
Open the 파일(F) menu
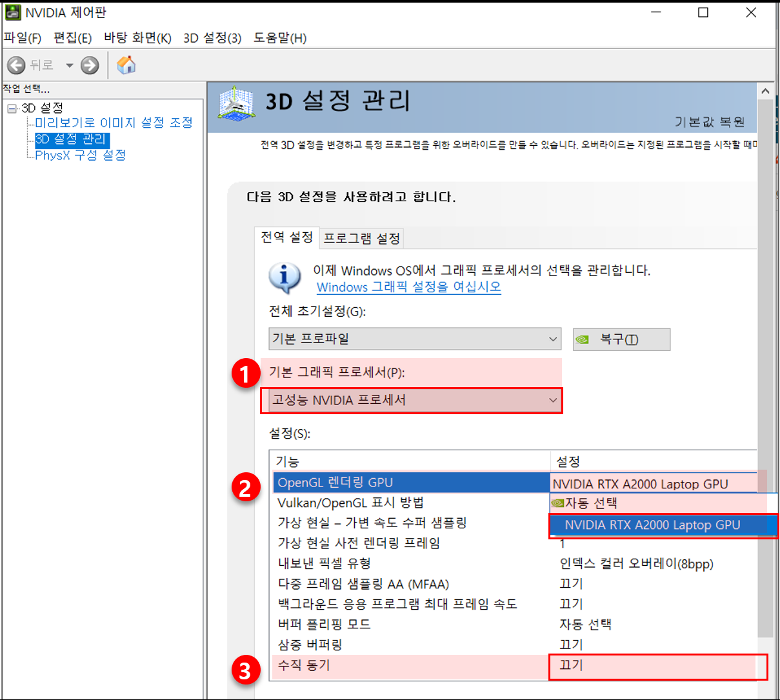click(23, 38)
